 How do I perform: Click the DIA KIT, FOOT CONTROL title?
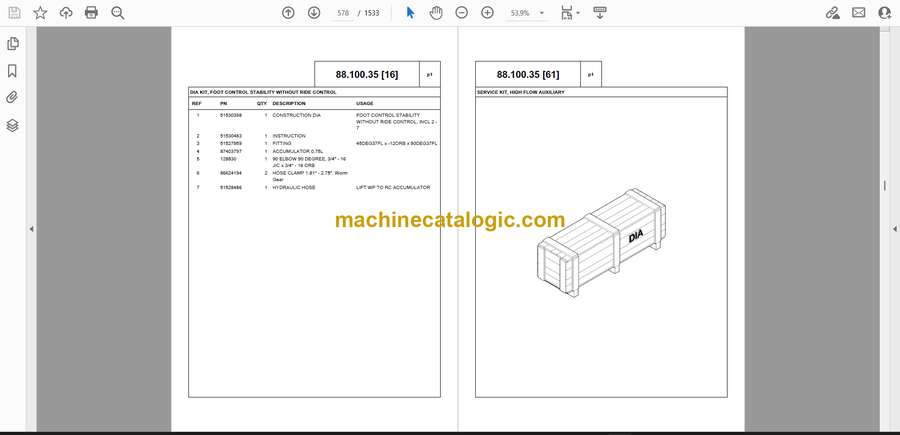tap(263, 92)
